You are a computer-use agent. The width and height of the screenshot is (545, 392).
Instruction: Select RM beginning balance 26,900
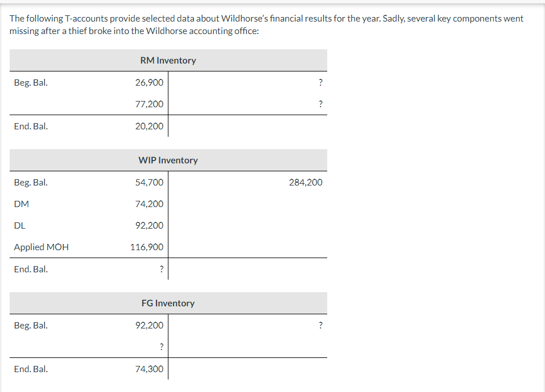149,82
